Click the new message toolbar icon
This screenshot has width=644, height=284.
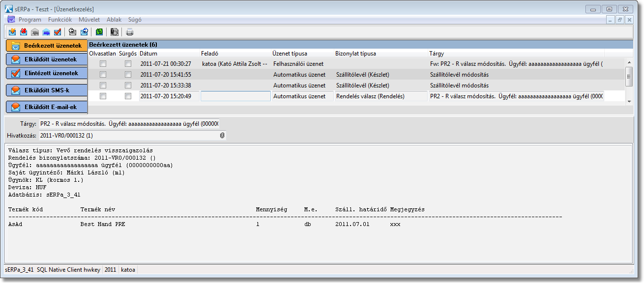[12, 32]
